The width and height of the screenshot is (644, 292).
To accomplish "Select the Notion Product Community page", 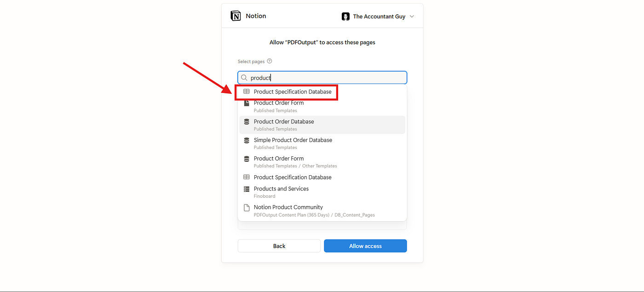I will click(x=322, y=211).
